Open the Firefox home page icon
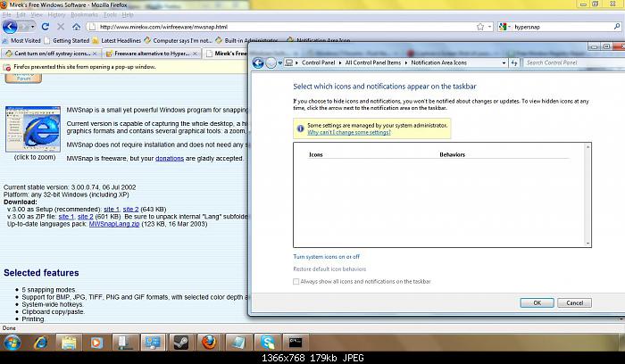 (76, 27)
